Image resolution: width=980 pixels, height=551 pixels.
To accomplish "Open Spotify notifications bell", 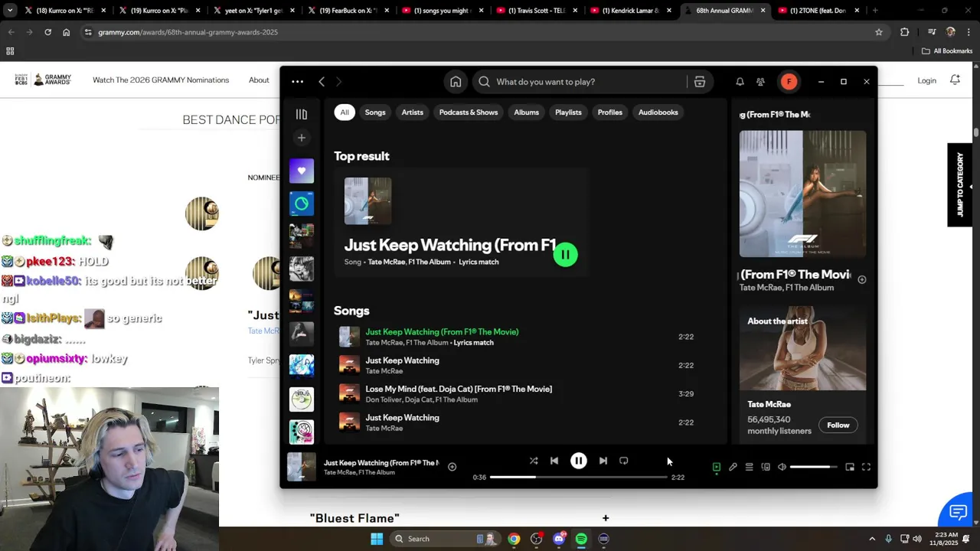I will (x=740, y=82).
